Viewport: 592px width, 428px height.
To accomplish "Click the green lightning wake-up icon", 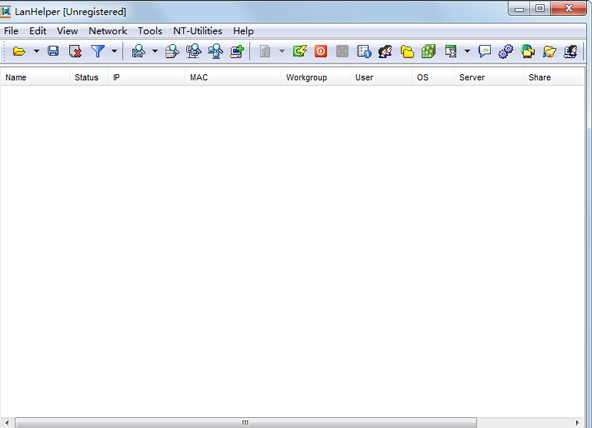I will coord(299,51).
